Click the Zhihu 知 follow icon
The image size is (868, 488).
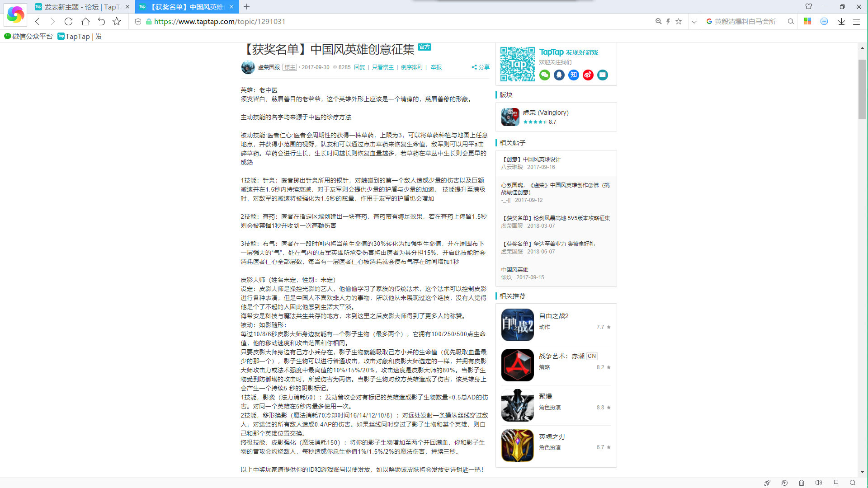574,75
